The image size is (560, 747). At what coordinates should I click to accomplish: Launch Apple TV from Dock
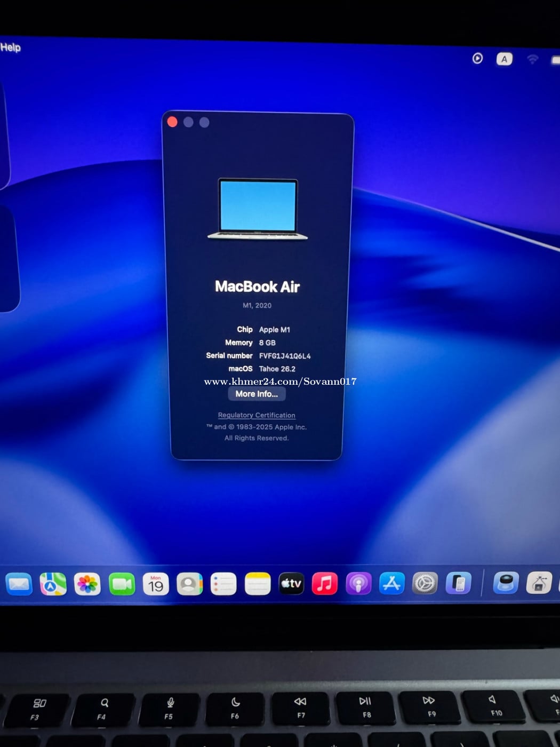click(291, 584)
